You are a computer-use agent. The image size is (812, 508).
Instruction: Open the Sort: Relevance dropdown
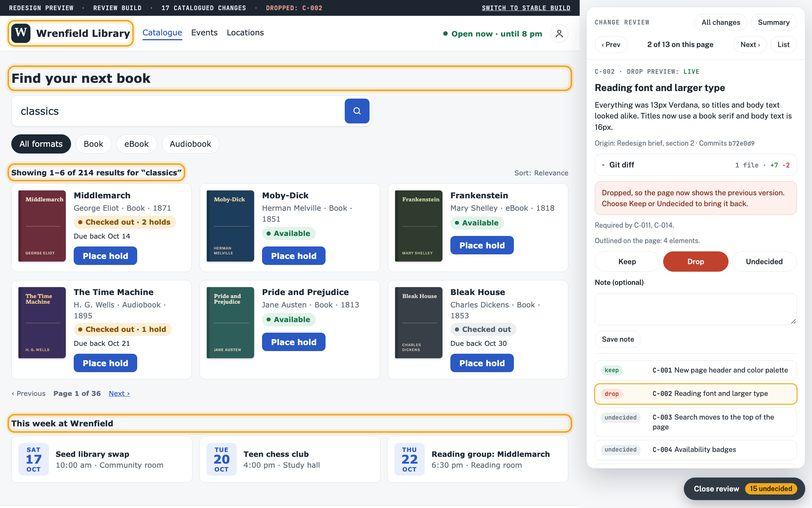tap(541, 173)
